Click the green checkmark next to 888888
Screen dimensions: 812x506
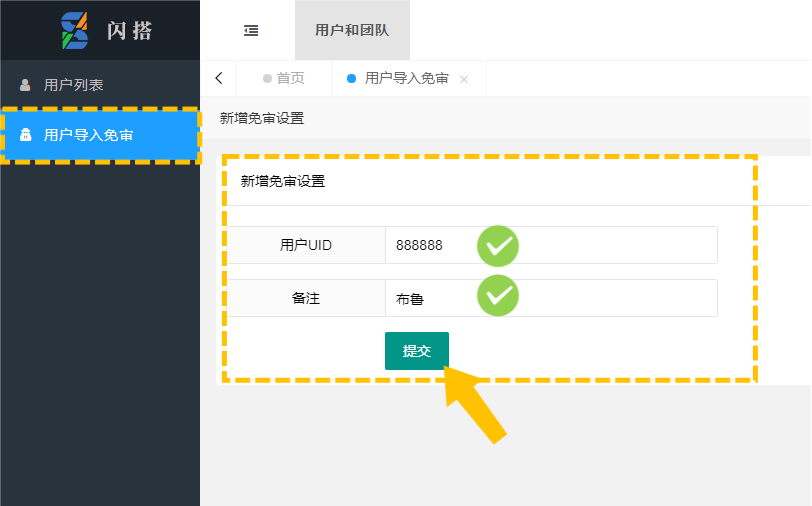coord(497,245)
